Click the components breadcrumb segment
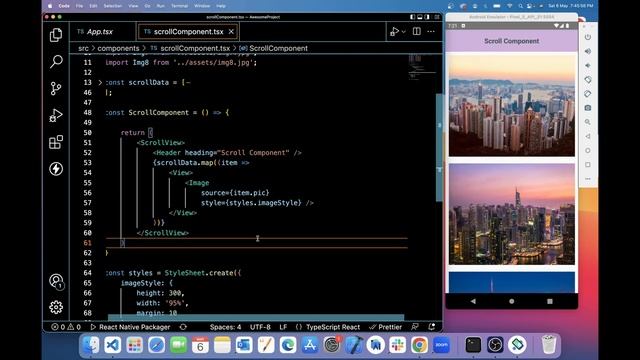Image resolution: width=640 pixels, height=360 pixels. click(118, 48)
